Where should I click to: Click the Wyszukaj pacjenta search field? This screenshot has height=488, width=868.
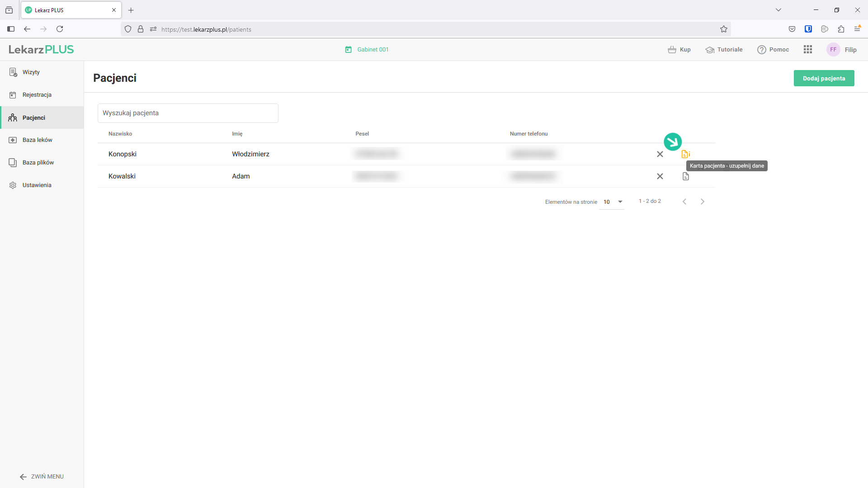point(188,113)
